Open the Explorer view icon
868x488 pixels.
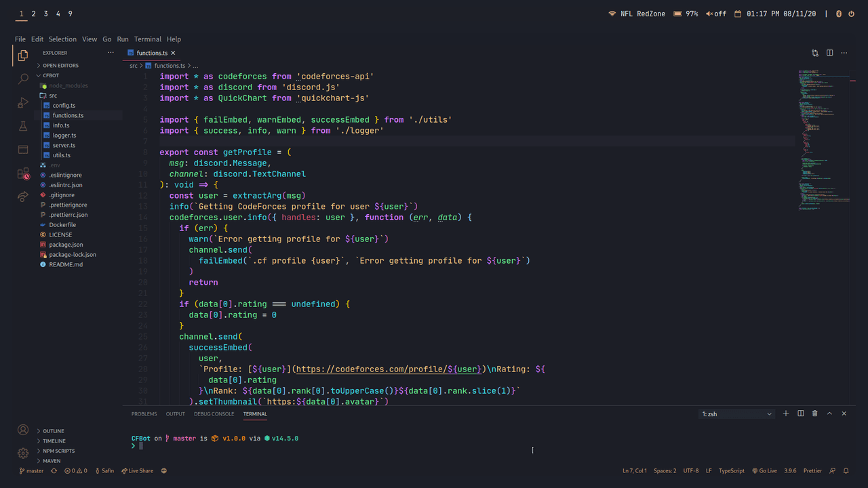pos(23,56)
